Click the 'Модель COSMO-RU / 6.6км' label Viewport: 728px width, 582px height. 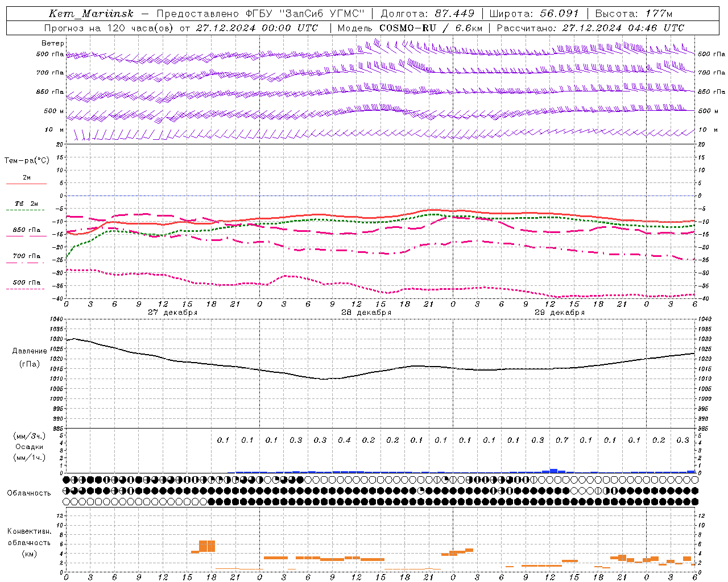pos(410,28)
